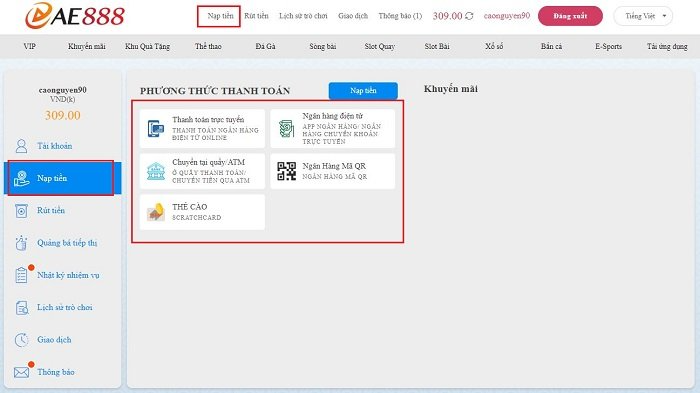The height and width of the screenshot is (393, 700).
Task: Open Lịch sử trò chơi sidebar link
Action: point(65,307)
